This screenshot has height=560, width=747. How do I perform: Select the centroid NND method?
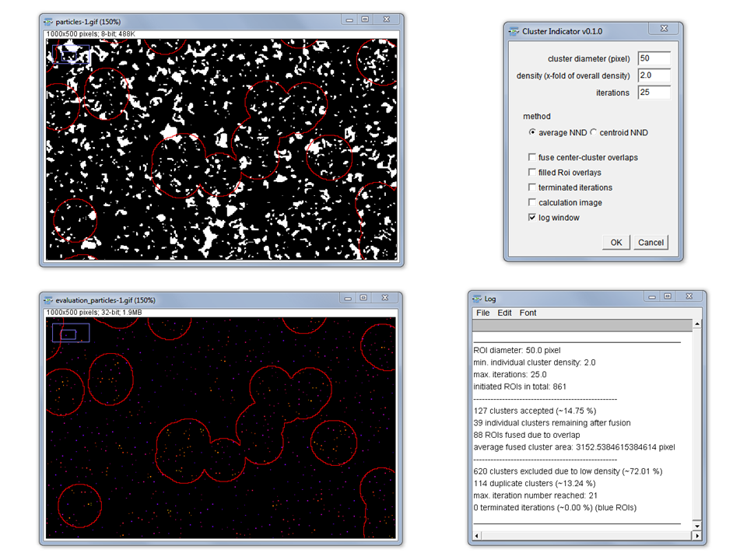[593, 132]
